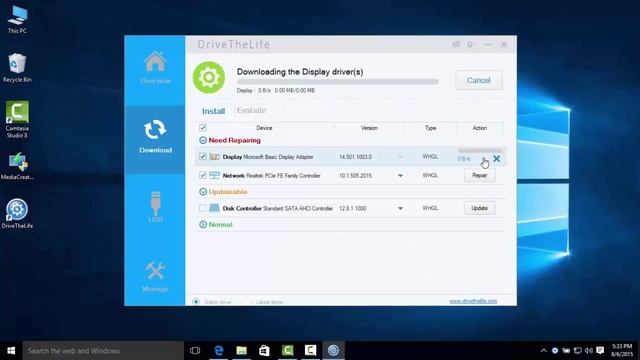Open the USB section in sidebar
This screenshot has width=640, height=360.
coord(156,207)
